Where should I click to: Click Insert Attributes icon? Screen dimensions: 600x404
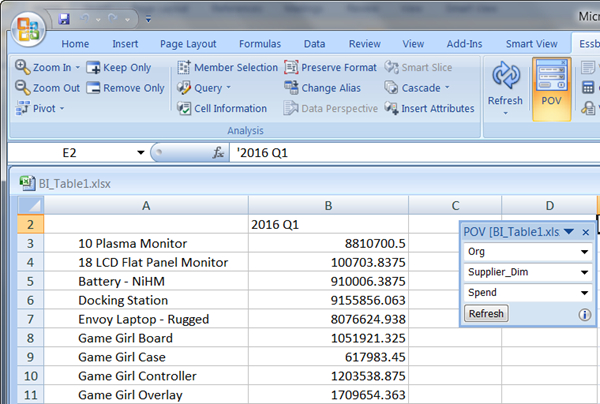pos(391,108)
